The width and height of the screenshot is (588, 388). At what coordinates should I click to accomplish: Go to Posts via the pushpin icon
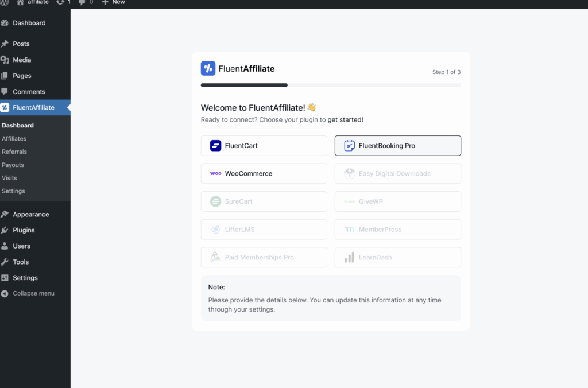(x=35, y=44)
